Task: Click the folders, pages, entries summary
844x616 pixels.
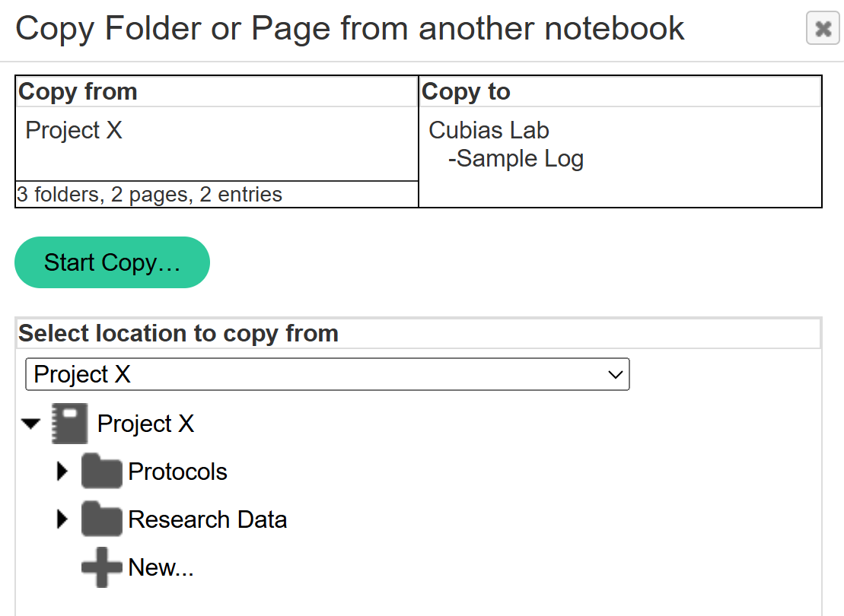Action: (x=149, y=195)
